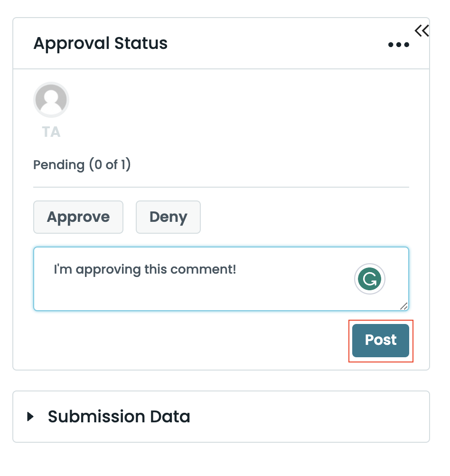Click the "(0 of 1)" approval count
This screenshot has height=476, width=450.
click(110, 165)
